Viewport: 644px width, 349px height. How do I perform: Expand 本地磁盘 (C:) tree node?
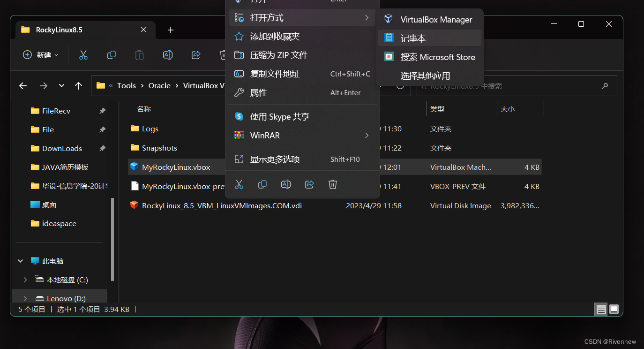point(25,280)
